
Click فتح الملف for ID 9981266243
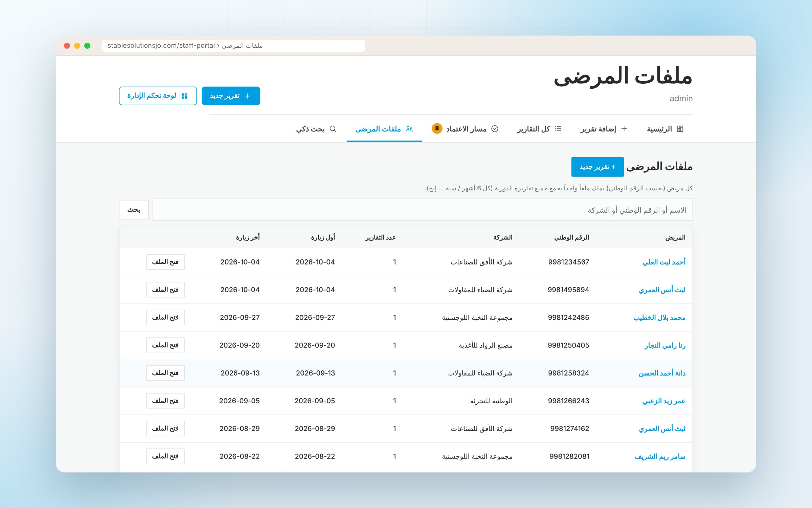[165, 401]
